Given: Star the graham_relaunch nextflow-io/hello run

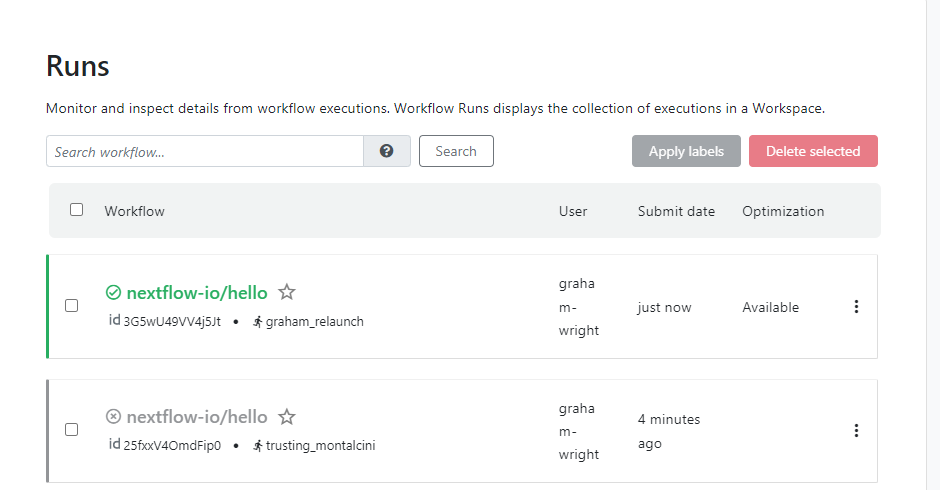Looking at the screenshot, I should pyautogui.click(x=287, y=292).
